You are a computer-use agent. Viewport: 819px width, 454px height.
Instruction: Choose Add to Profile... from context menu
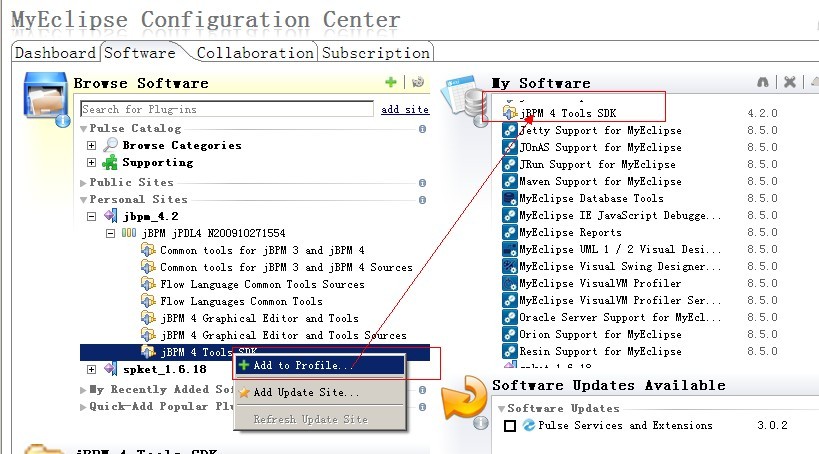[320, 365]
